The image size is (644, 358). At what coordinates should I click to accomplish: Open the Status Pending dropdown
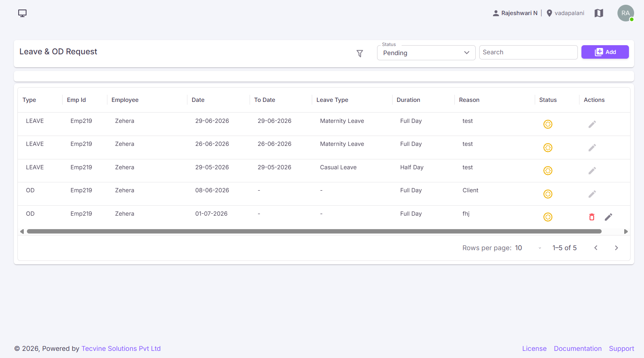pyautogui.click(x=426, y=53)
